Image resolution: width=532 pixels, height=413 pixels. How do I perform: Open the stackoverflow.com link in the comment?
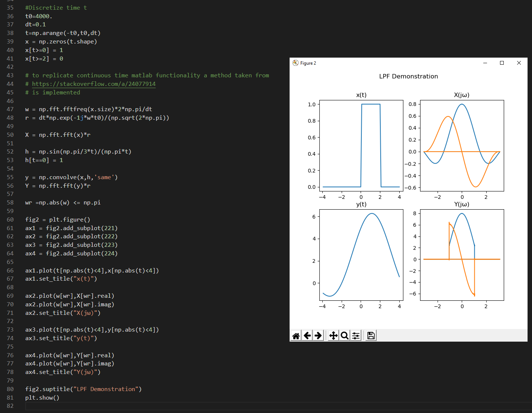click(x=94, y=84)
